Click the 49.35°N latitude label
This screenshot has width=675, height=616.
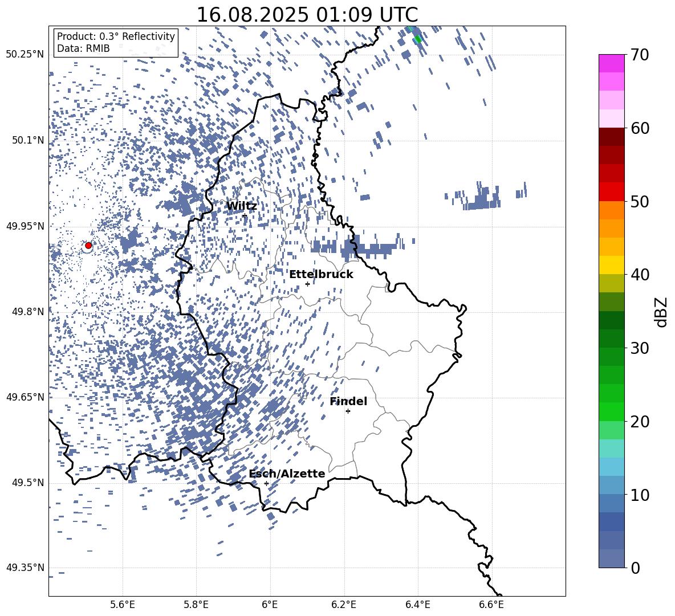point(25,568)
